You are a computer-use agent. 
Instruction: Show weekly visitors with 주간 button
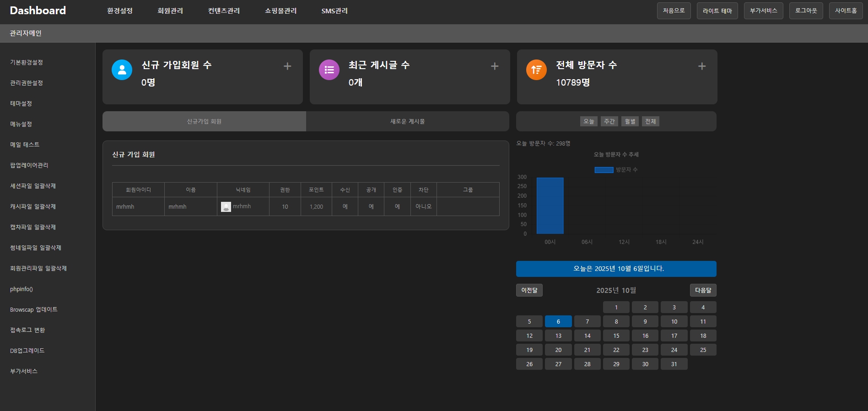609,121
